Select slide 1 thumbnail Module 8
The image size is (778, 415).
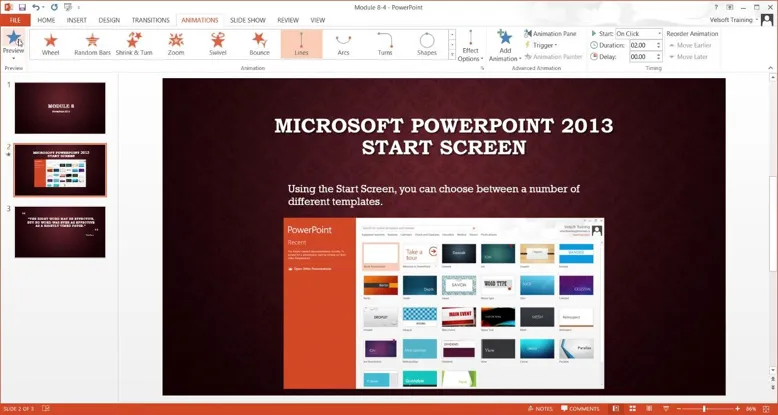[60, 108]
